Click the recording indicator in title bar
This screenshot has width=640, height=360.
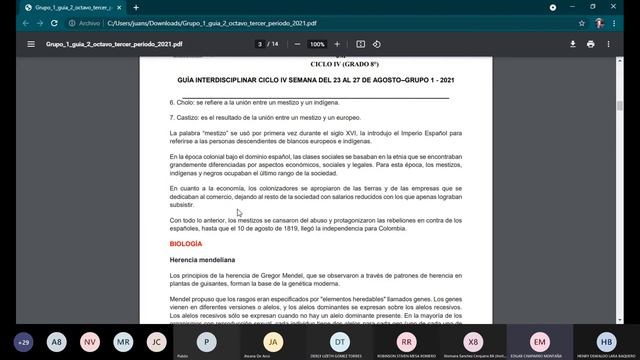click(x=553, y=7)
